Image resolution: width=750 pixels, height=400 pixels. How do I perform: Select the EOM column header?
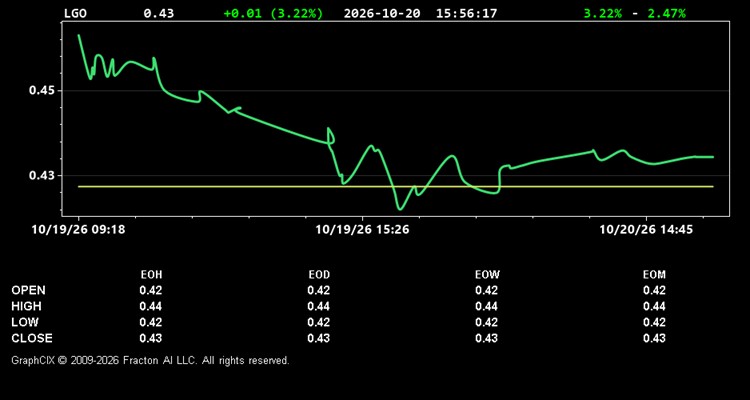tap(654, 275)
